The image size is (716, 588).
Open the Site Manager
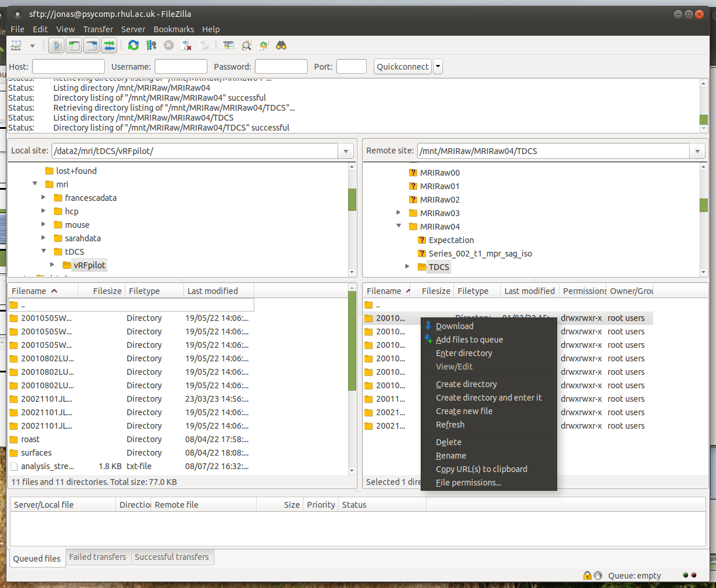tap(16, 45)
